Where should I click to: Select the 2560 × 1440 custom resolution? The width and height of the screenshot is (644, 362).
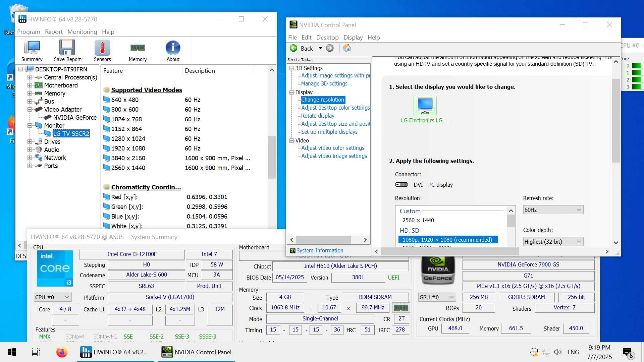pos(418,220)
